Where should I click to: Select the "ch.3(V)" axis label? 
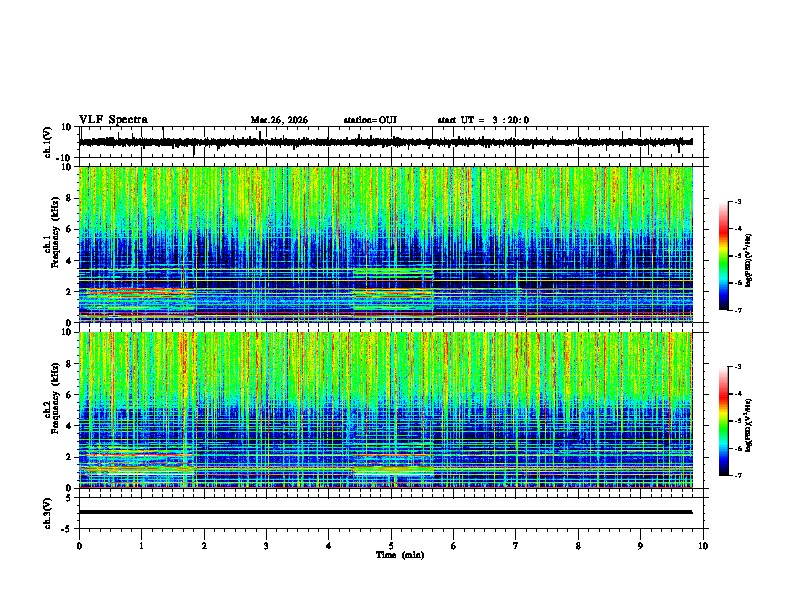(48, 514)
